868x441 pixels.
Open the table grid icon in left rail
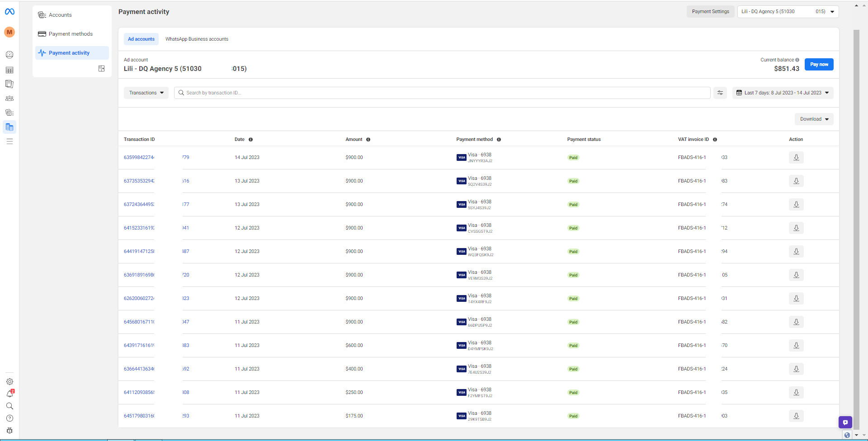coord(9,70)
